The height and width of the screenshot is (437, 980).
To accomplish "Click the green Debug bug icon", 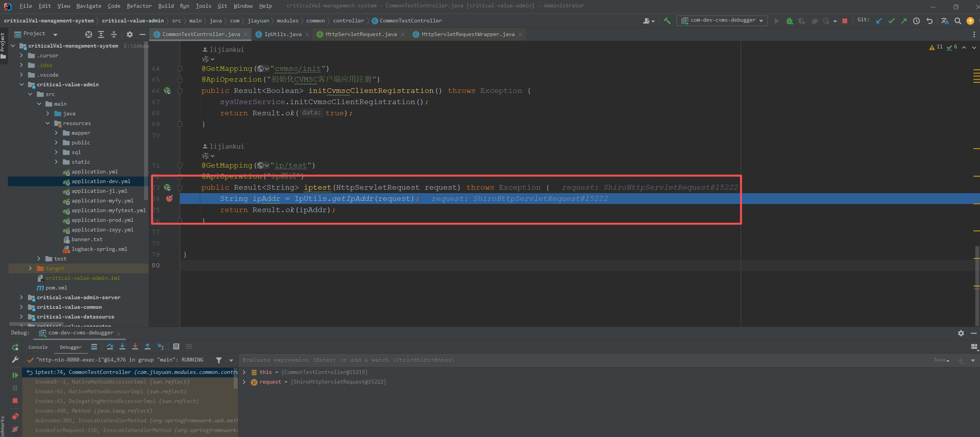I will tap(789, 21).
